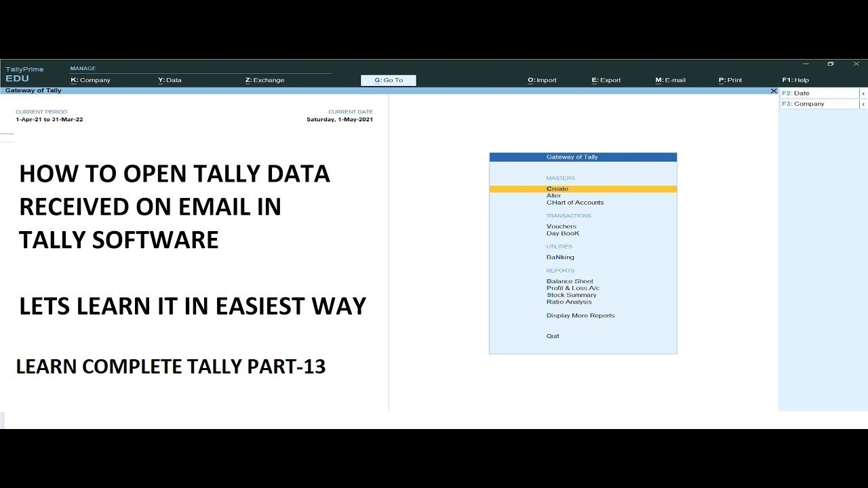
Task: Select Create under Masters
Action: [x=583, y=189]
